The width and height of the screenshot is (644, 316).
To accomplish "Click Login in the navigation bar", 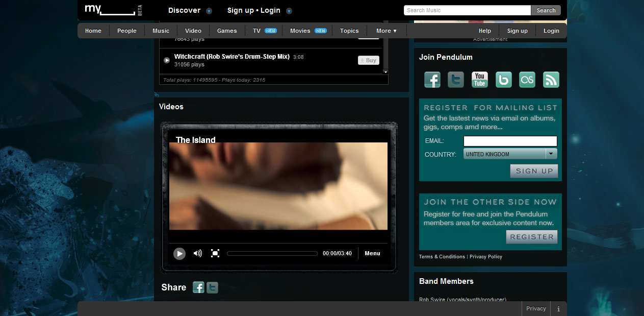I will click(551, 31).
